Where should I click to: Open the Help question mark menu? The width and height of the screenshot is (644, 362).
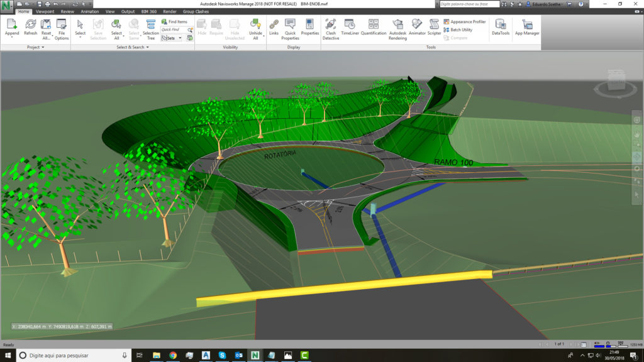[580, 4]
